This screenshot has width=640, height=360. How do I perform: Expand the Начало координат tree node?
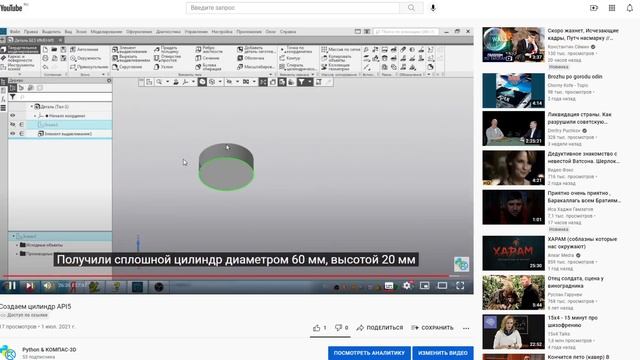point(35,116)
